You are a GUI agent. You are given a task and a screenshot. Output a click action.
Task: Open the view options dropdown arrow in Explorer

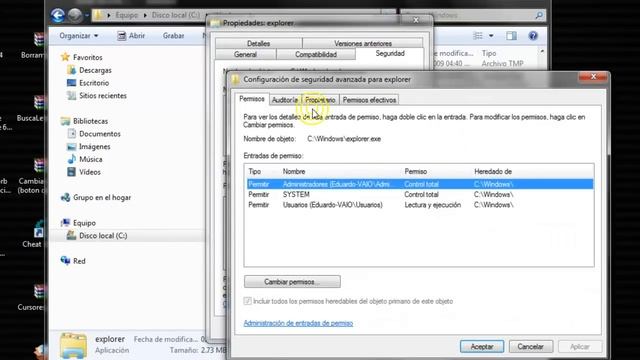(491, 36)
